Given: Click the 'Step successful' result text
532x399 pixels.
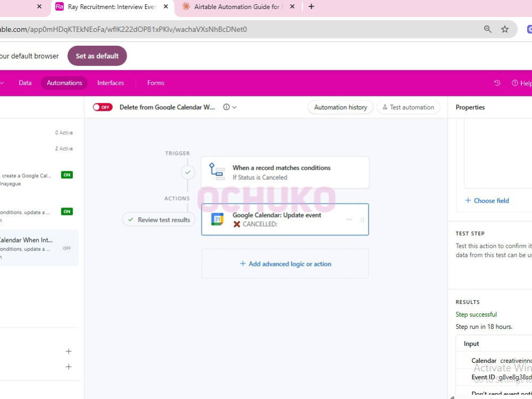Looking at the screenshot, I should coord(476,314).
